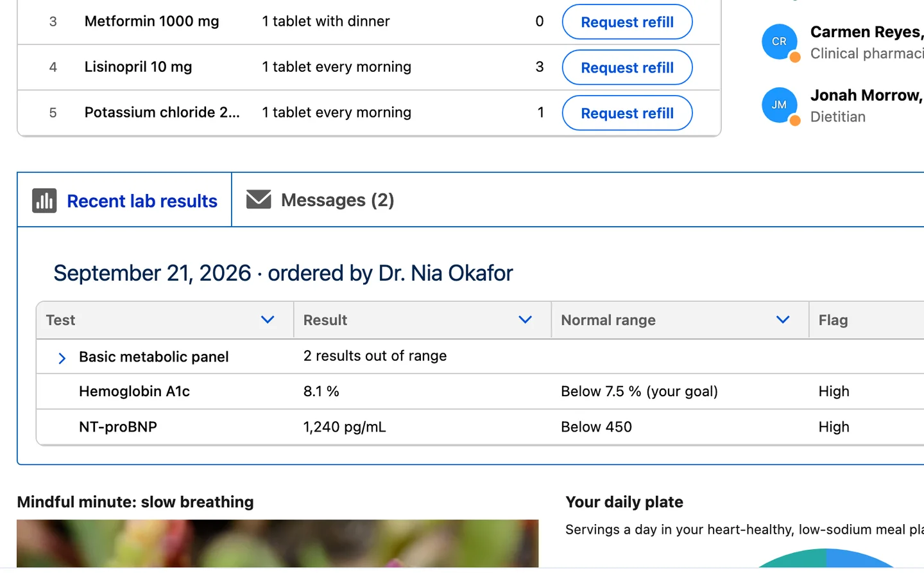Click the envelope icon beside Messages

coord(259,200)
